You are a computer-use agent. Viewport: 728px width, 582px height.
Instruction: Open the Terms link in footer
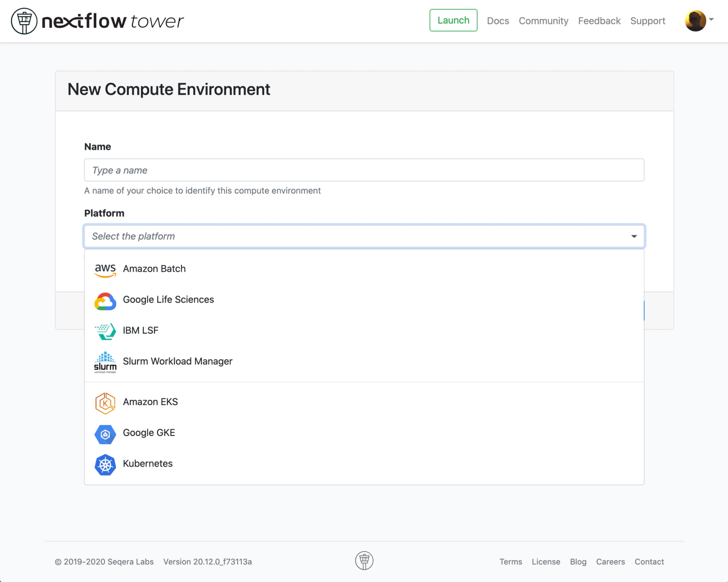[511, 562]
